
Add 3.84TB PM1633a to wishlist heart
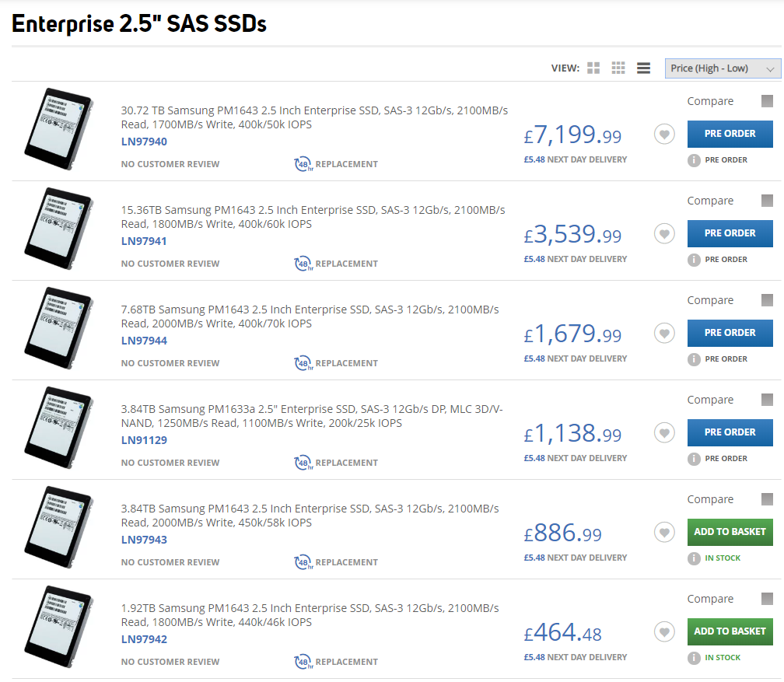(x=664, y=432)
